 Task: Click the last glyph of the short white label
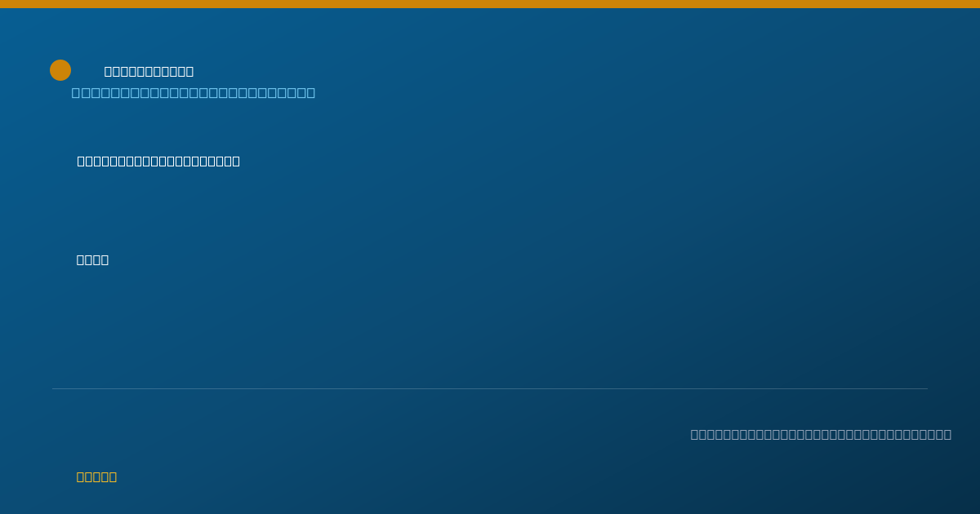[x=105, y=260]
